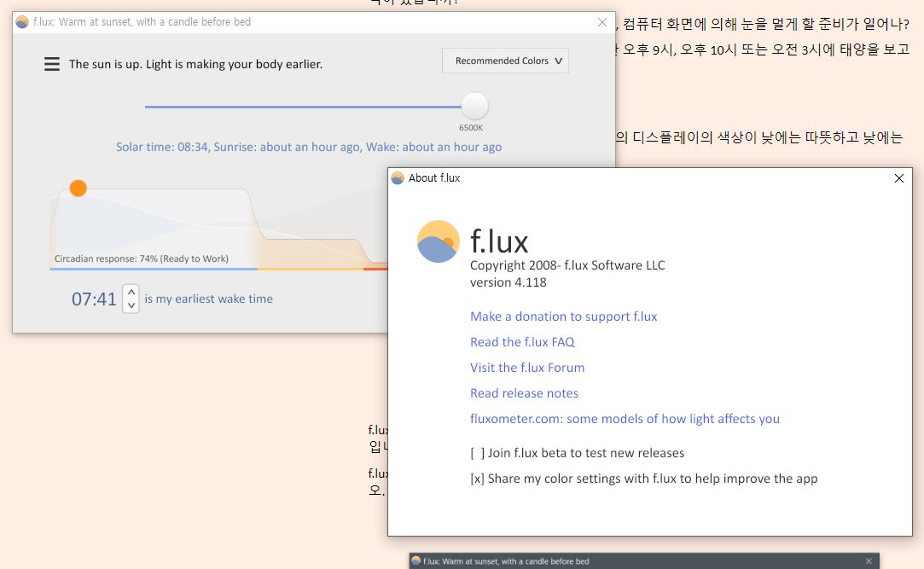The image size is (924, 569).
Task: Enable Join f.lux beta checkbox
Action: tap(477, 453)
